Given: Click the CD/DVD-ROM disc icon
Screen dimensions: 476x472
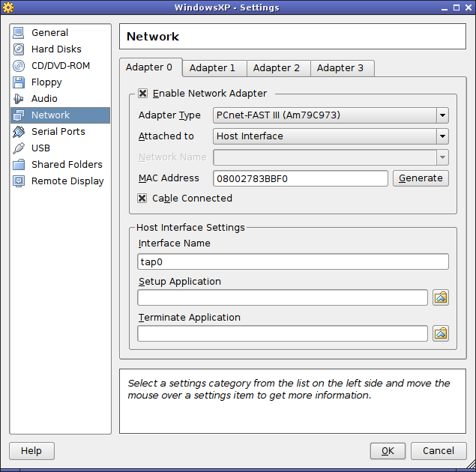Looking at the screenshot, I should tap(18, 66).
